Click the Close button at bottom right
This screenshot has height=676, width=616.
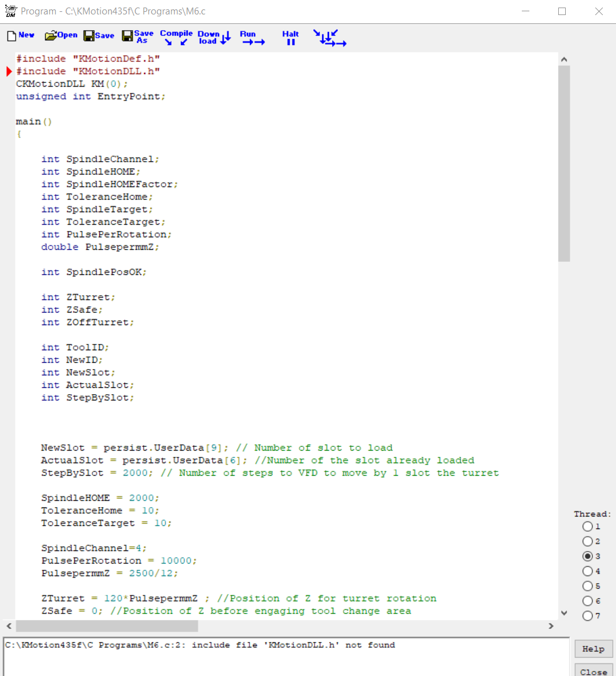[593, 671]
